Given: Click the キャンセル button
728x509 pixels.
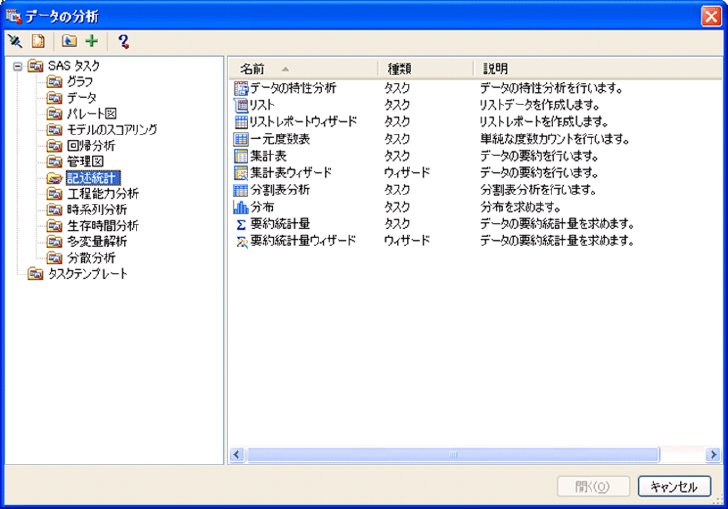Looking at the screenshot, I should coord(674,486).
